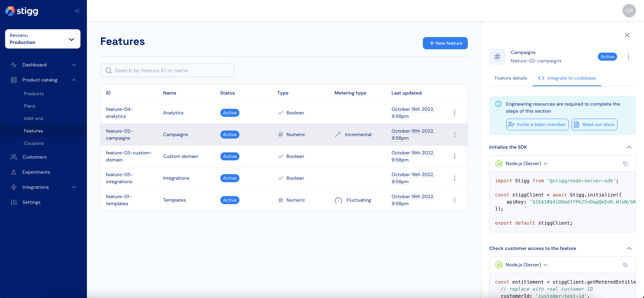Open Campaigns panel three-dot options menu

click(x=628, y=57)
